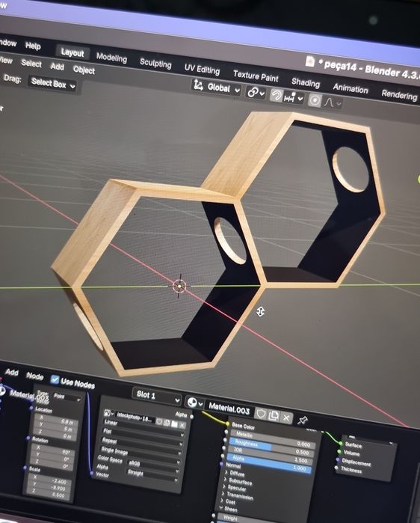Open the viewport Select menu
The width and height of the screenshot is (420, 523).
tap(31, 63)
